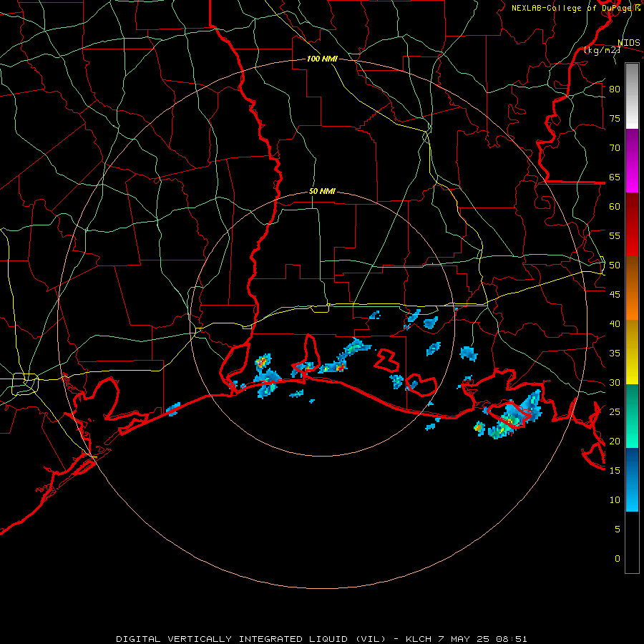Click the 100 NMI range ring label
This screenshot has height=644, width=644.
pos(322,59)
